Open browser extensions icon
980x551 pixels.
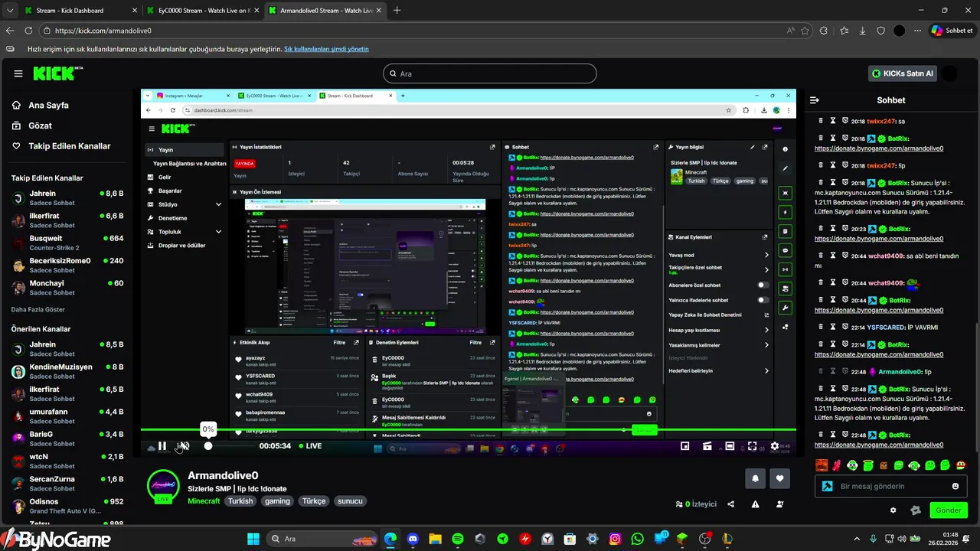(x=824, y=31)
